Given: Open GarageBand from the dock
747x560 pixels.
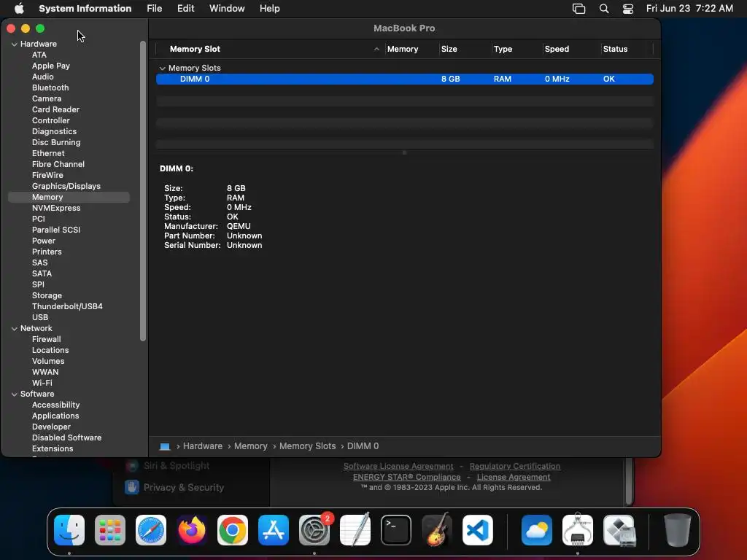Looking at the screenshot, I should 437,530.
